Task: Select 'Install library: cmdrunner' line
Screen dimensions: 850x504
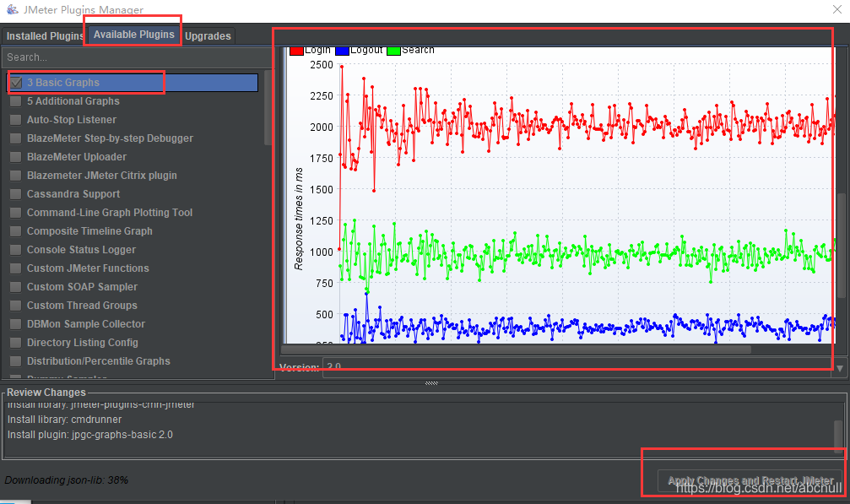Action: point(64,420)
